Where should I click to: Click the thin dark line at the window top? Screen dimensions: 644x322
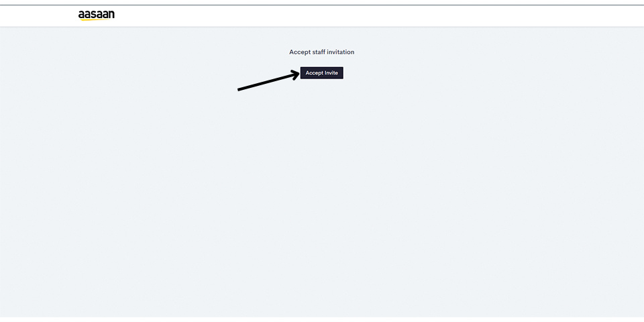click(x=322, y=5)
